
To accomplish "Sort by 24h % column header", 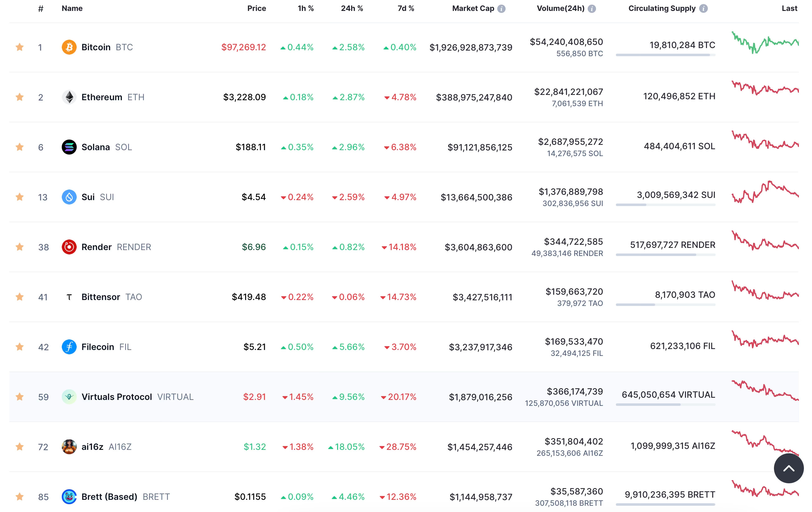I will [x=352, y=8].
